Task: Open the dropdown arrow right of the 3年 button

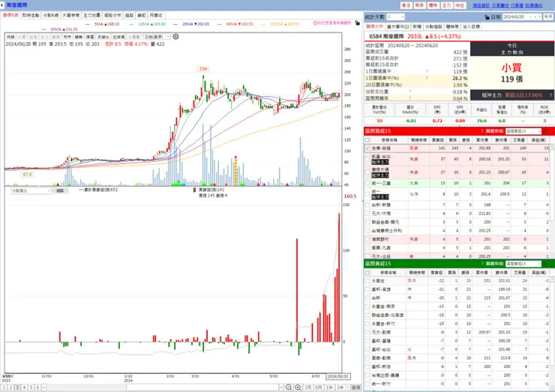Action: 348,388
